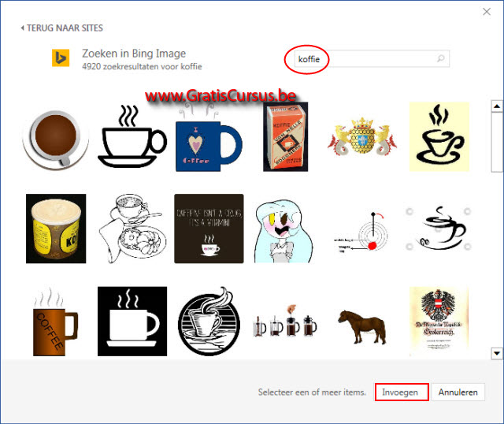Select the coat of arms with crown
The width and height of the screenshot is (504, 424).
(362, 137)
